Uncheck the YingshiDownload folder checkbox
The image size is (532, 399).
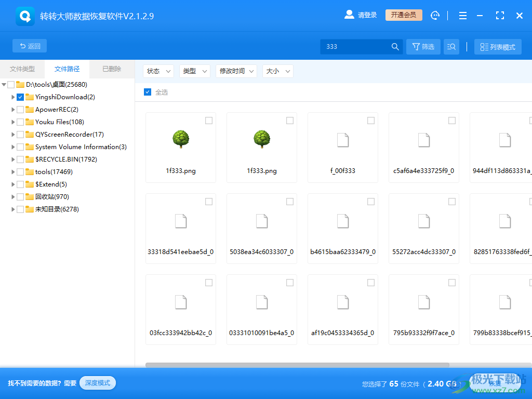20,97
